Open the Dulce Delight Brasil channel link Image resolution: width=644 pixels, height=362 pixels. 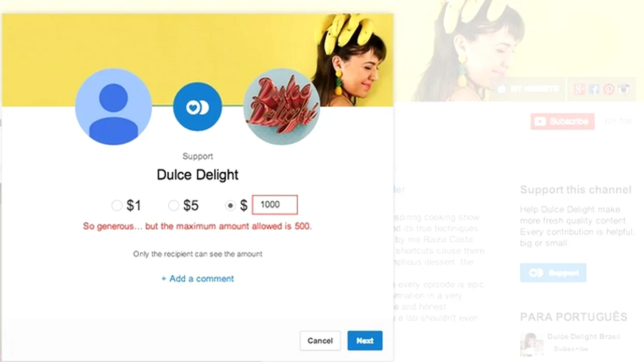pyautogui.click(x=583, y=337)
